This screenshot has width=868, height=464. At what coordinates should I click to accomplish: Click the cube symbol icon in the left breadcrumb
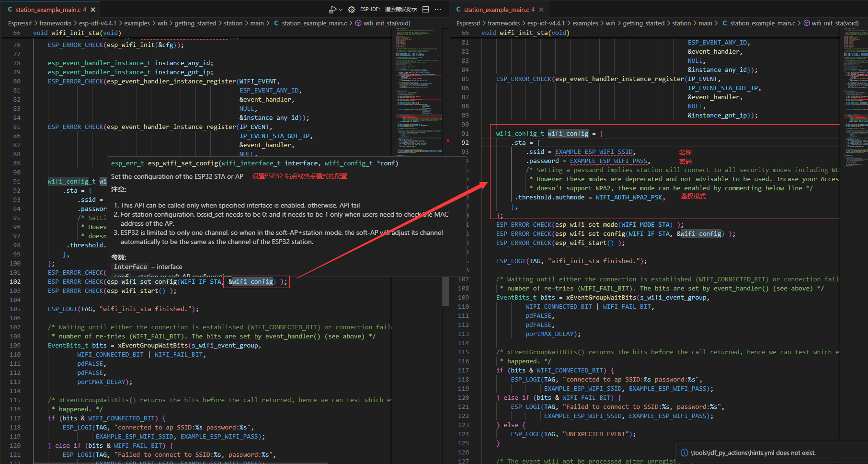tap(358, 23)
